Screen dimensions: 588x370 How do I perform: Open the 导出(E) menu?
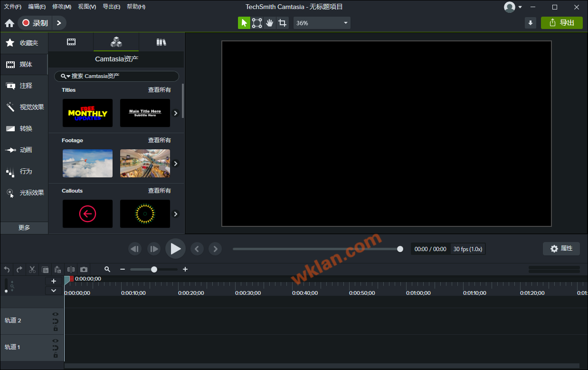(x=112, y=7)
